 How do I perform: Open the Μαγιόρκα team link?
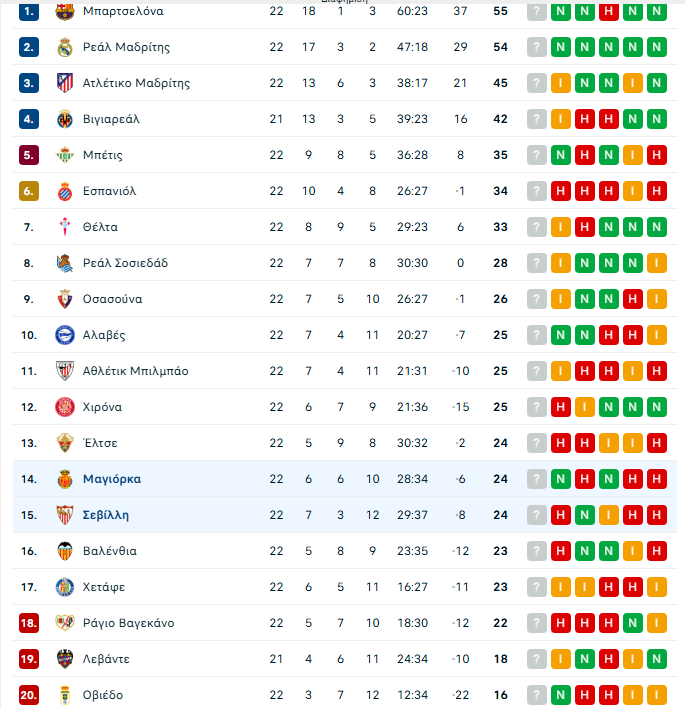[x=112, y=479]
